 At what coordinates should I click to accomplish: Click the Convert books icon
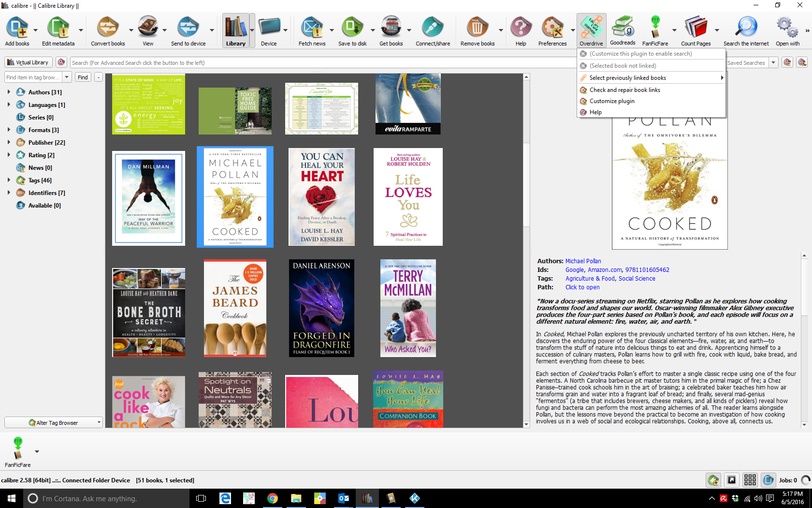[x=108, y=27]
